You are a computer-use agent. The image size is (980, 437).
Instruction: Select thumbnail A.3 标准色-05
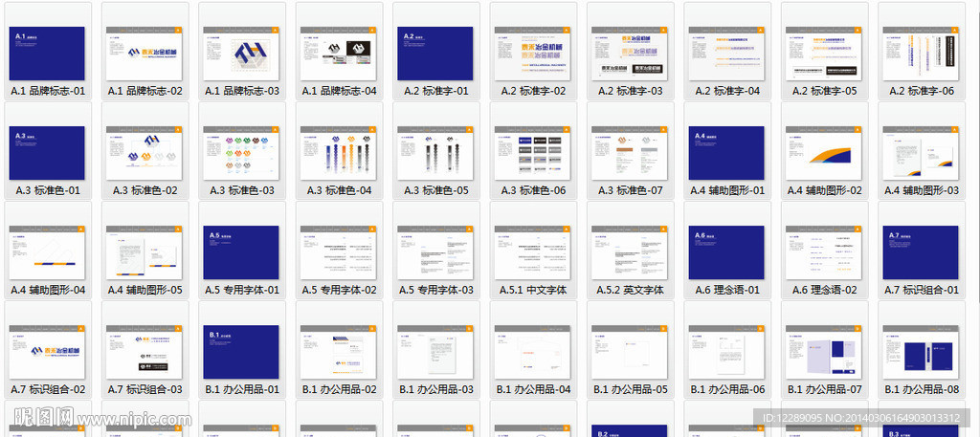pos(435,153)
